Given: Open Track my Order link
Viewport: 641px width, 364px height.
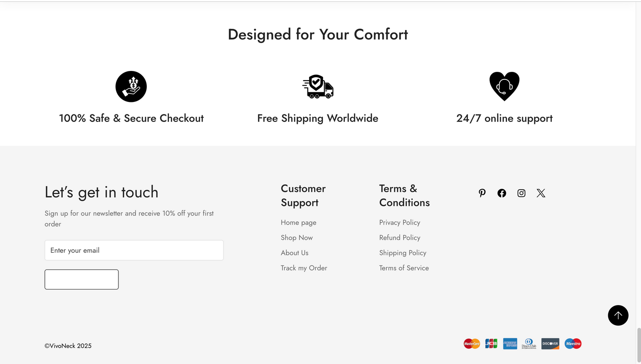Looking at the screenshot, I should click(x=304, y=268).
